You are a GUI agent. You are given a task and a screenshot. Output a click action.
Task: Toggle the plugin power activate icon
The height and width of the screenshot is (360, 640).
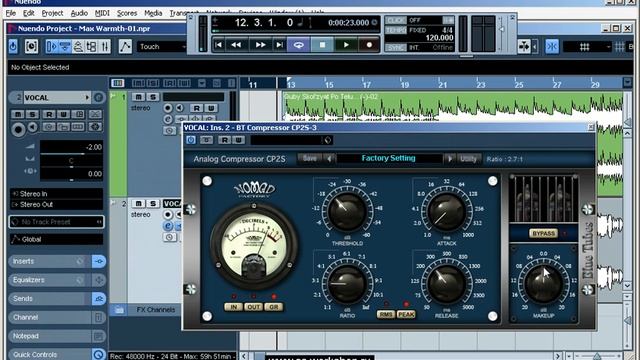[191, 140]
